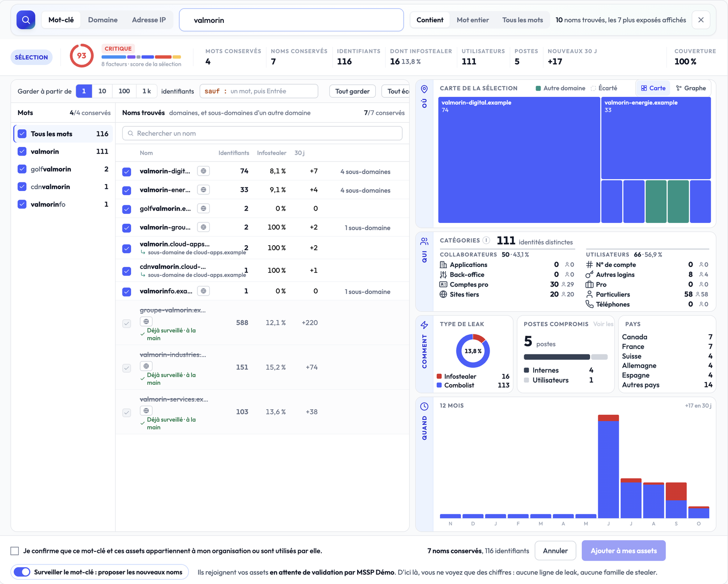The image size is (728, 584).
Task: Expand '1 sous-domaine' of valmorinfo.exa…
Action: 368,292
